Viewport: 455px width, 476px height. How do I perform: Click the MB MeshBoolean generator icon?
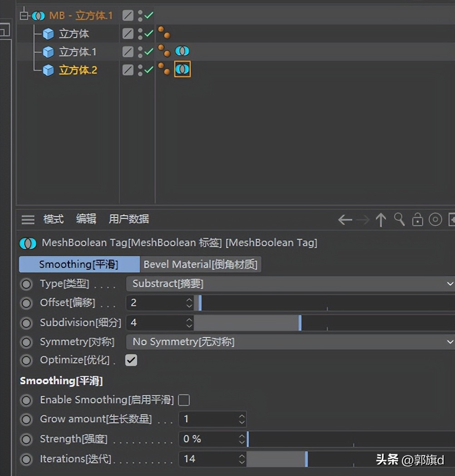click(39, 15)
